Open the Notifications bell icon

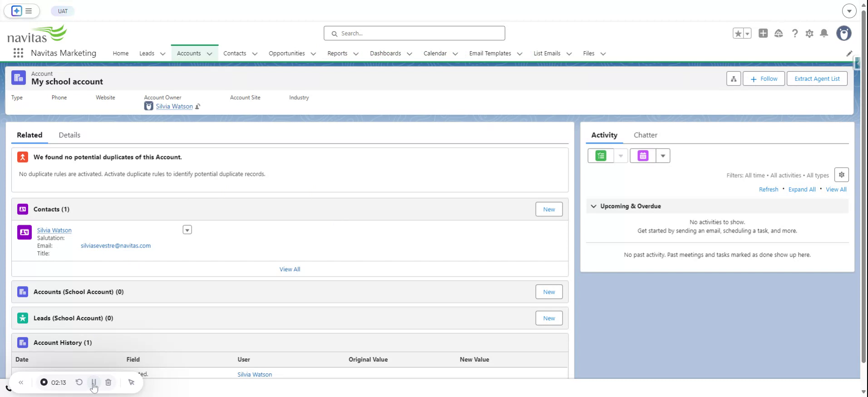click(x=824, y=33)
